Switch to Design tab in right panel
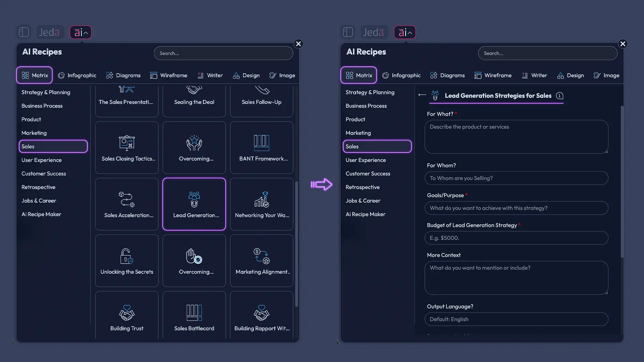The image size is (644, 362). [571, 75]
